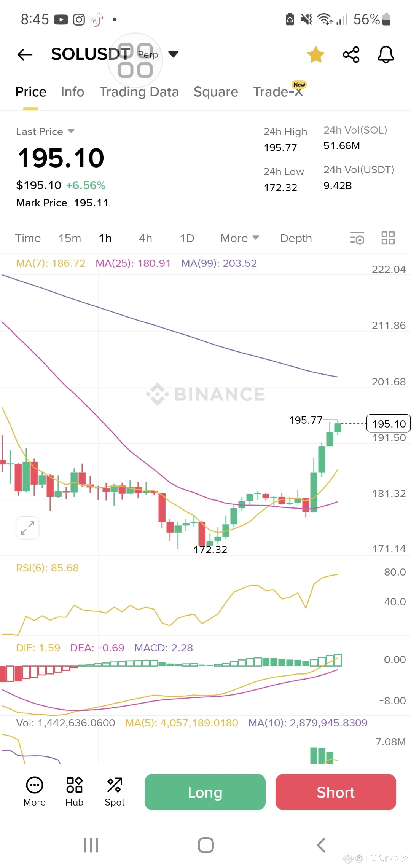Tap the 195.10 current price tag
This screenshot has height=868, width=411.
(389, 424)
